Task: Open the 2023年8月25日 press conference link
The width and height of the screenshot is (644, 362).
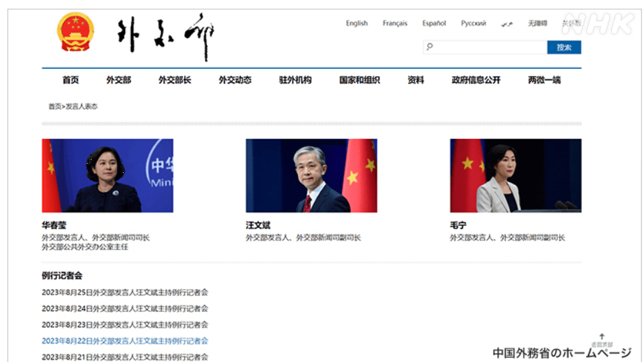Action: (x=125, y=293)
